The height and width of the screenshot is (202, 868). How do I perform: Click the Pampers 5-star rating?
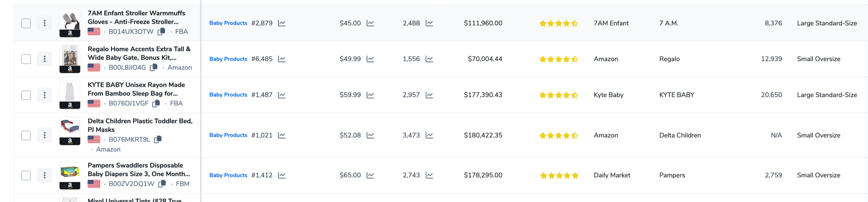(x=559, y=176)
